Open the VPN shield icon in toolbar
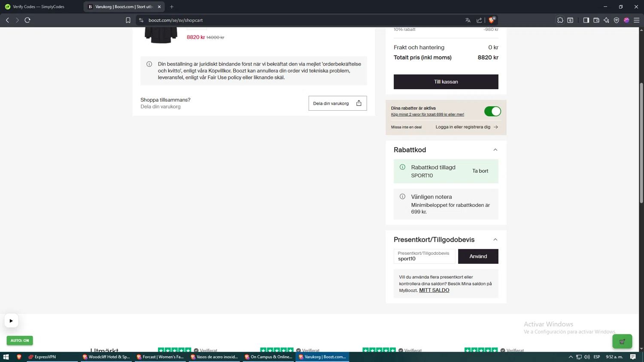644x362 pixels. click(617, 20)
